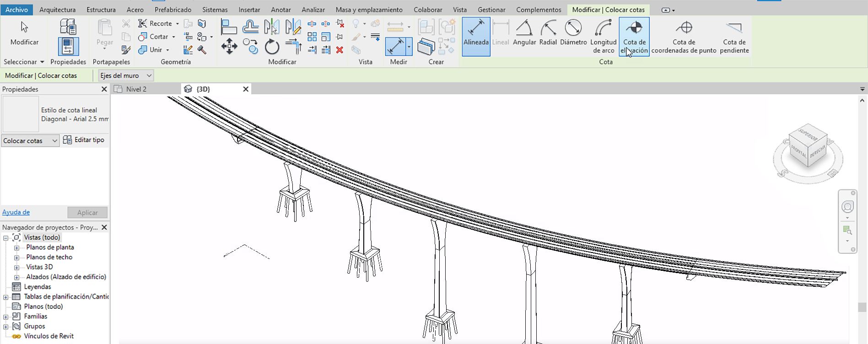Expand the Planos de planta node

click(17, 248)
